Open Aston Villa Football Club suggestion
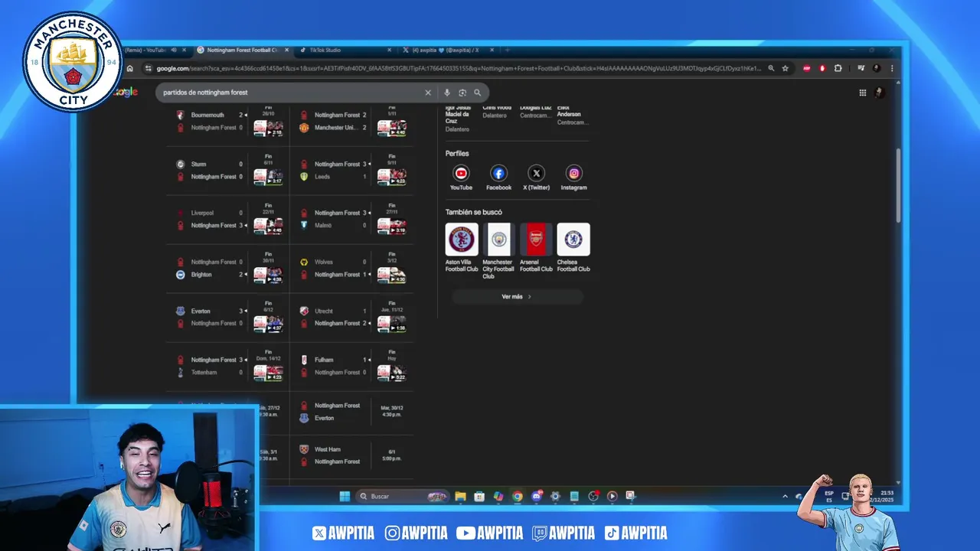 click(462, 248)
